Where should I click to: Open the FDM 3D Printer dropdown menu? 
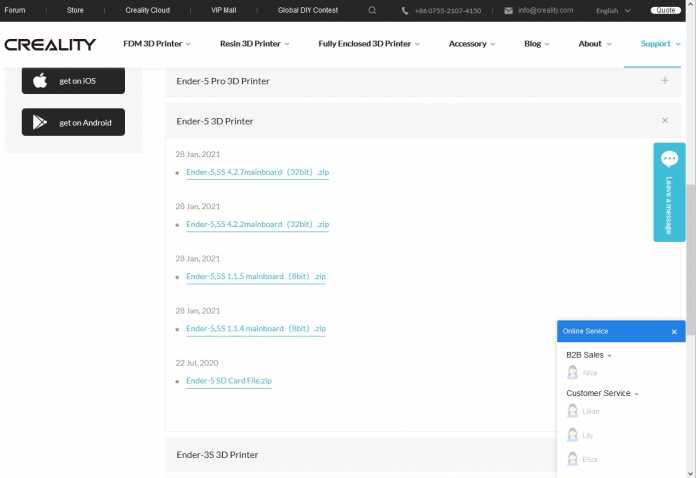(x=157, y=44)
